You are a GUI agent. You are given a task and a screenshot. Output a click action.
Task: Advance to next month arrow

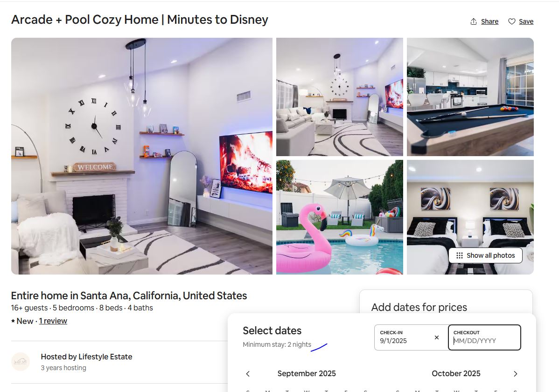pyautogui.click(x=515, y=373)
